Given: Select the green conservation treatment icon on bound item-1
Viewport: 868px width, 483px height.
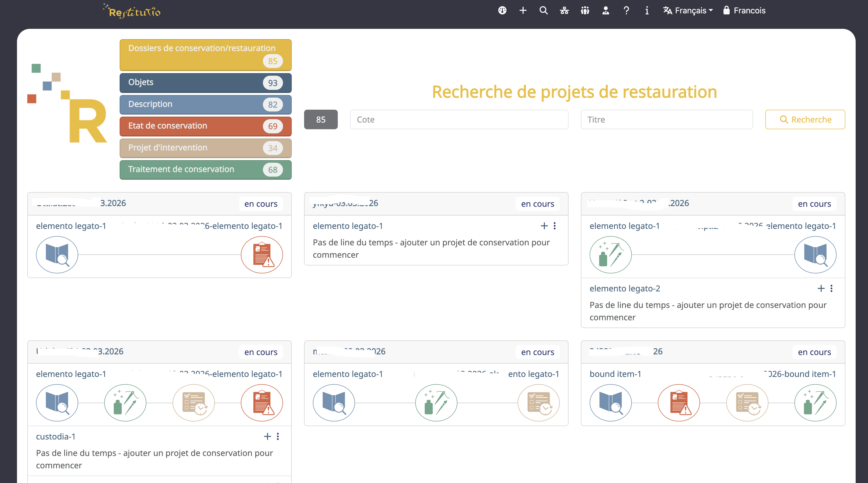Looking at the screenshot, I should coord(816,403).
